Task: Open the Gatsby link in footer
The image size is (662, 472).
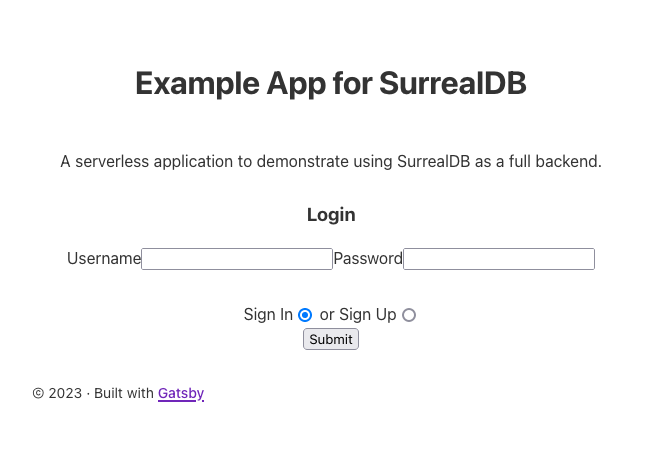Action: point(181,393)
